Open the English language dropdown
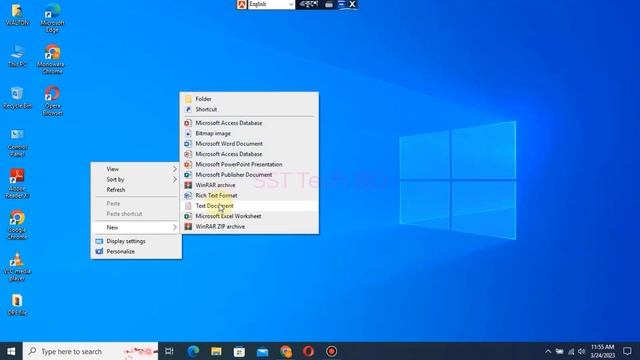640x360 pixels. (271, 4)
